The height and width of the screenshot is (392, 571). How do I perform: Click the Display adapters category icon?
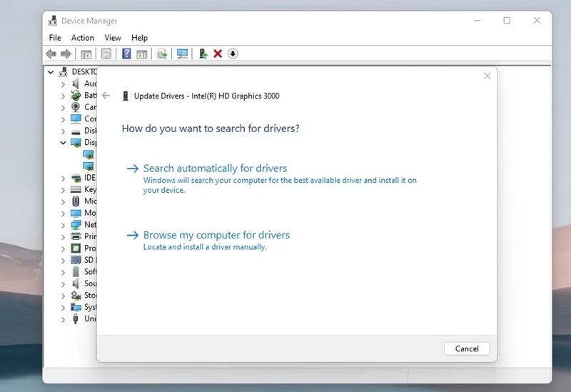(x=76, y=142)
